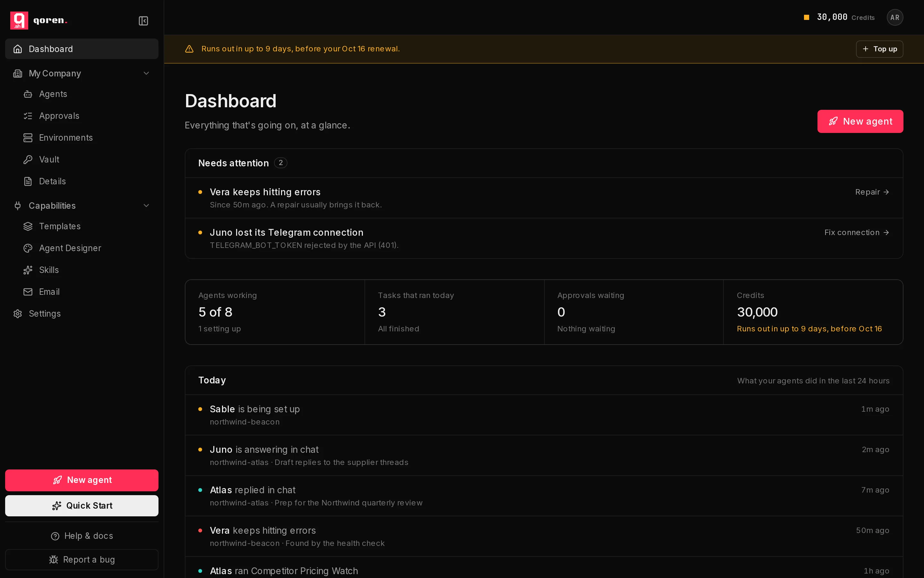Click the qoren logo icon
Screen dimensions: 924x578
click(19, 20)
